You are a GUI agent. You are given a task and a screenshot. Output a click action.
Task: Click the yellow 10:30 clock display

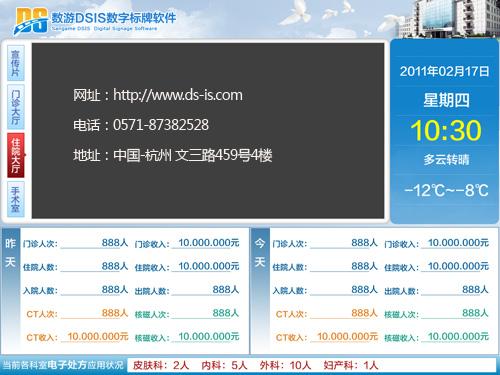[x=446, y=130]
